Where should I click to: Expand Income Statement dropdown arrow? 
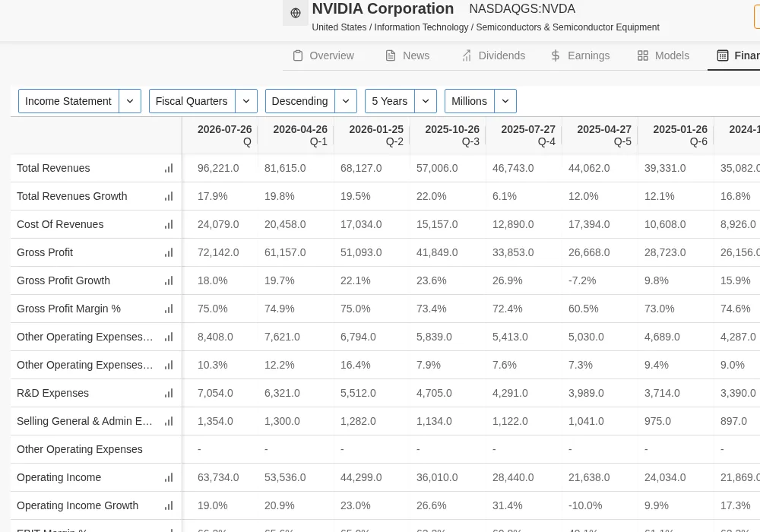(x=130, y=101)
